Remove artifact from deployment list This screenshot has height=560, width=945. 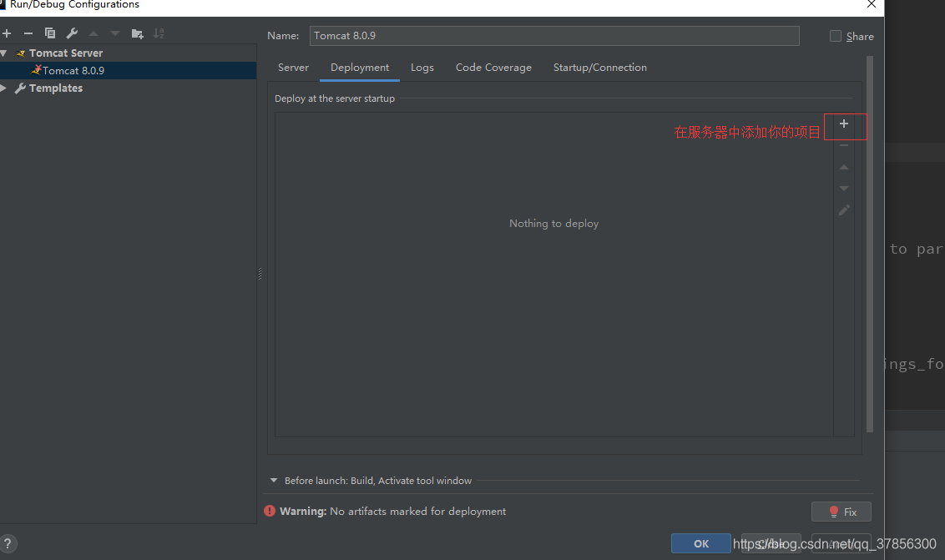point(844,145)
